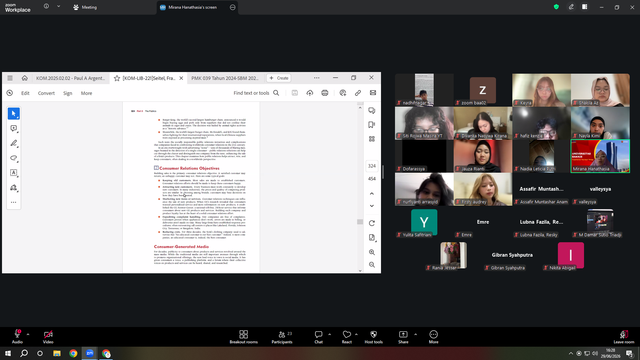
Task: Open the meeting info icon in Zoom header
Action: 46,7
